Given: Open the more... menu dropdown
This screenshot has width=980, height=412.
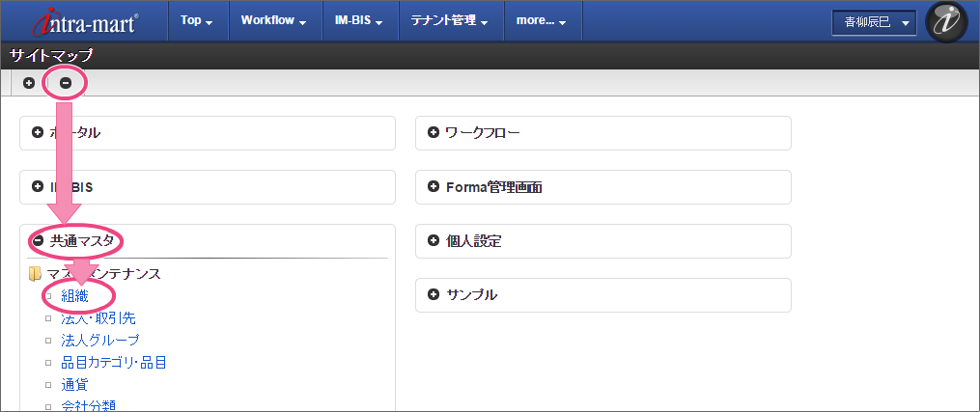Looking at the screenshot, I should point(542,20).
